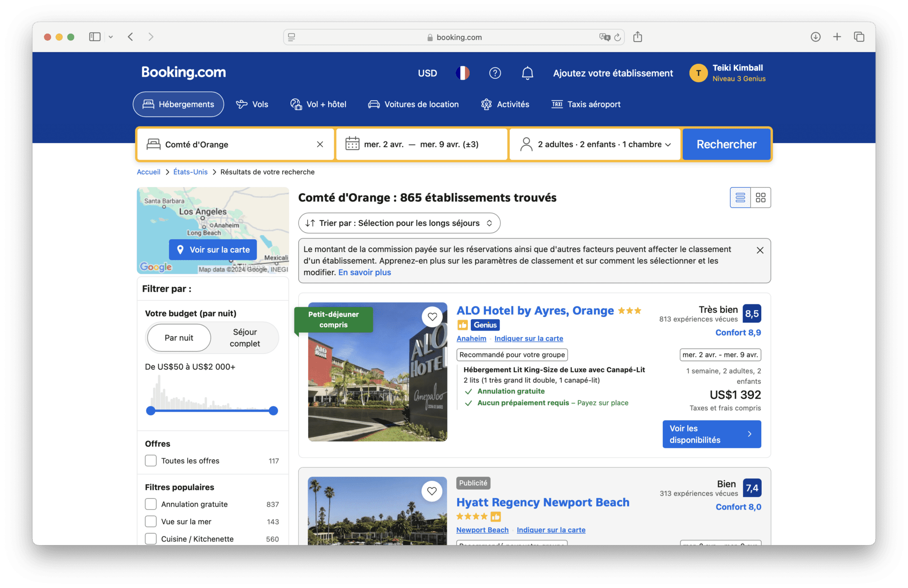Image resolution: width=908 pixels, height=588 pixels.
Task: Click the booking.com address bar
Action: click(454, 37)
